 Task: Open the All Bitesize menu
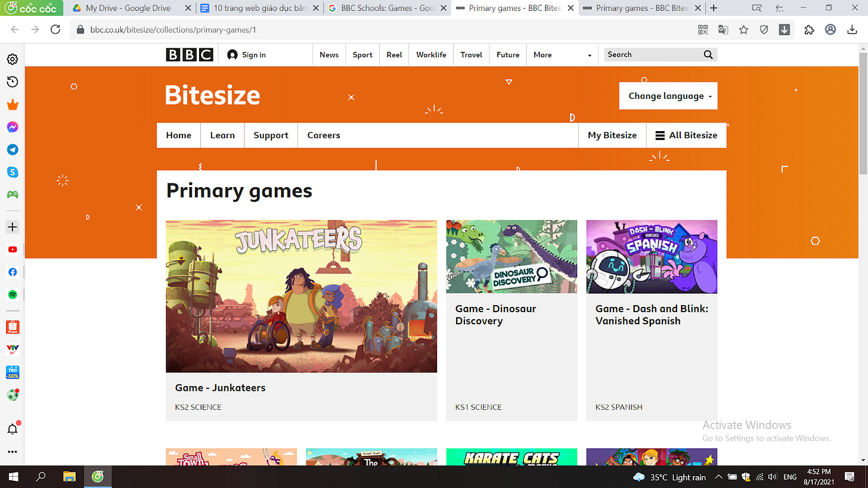pos(686,135)
